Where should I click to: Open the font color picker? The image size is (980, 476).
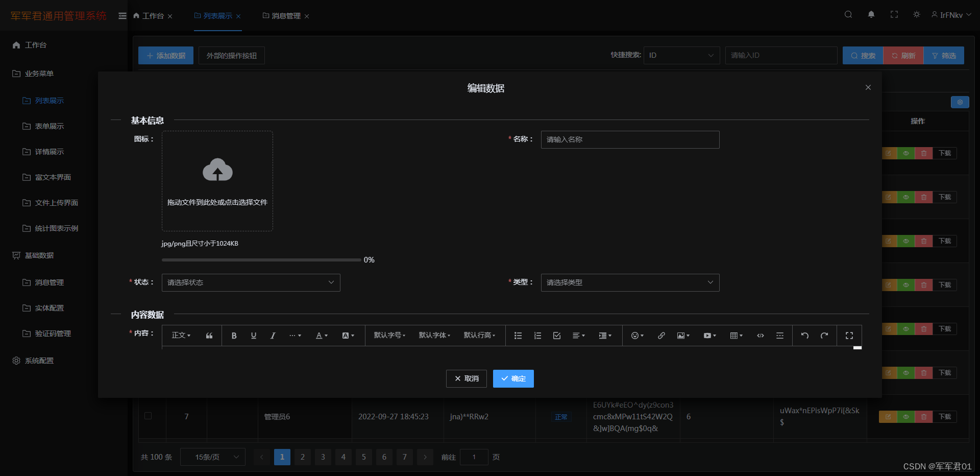pos(322,336)
